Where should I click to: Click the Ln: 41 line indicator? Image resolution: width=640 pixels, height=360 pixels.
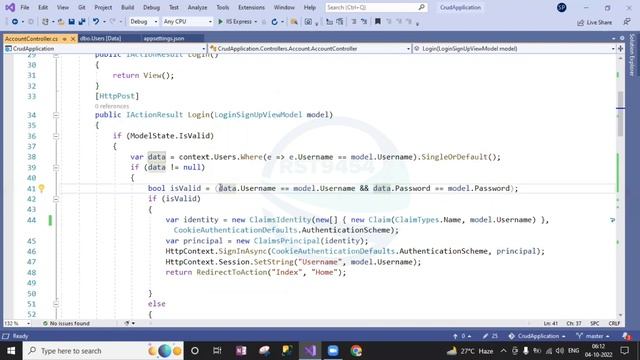pyautogui.click(x=550, y=323)
